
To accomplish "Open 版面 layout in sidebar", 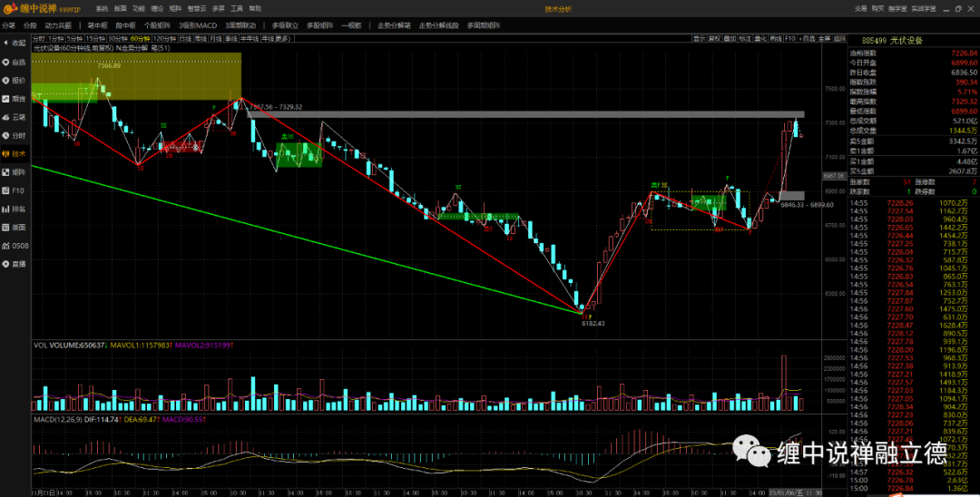I will [x=14, y=228].
